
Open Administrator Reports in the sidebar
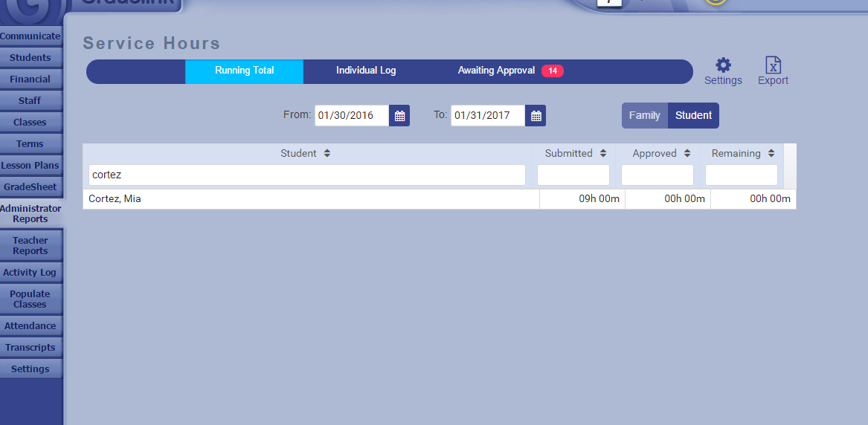[30, 214]
